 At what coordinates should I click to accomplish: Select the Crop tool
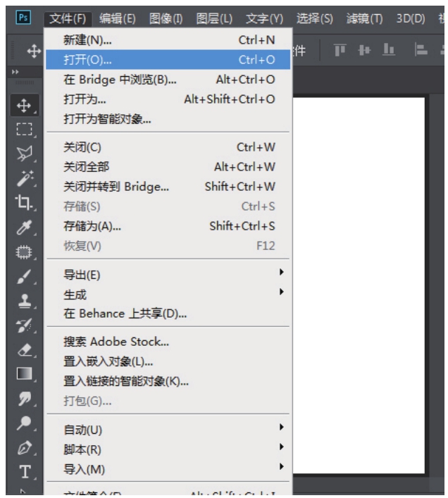[x=25, y=202]
